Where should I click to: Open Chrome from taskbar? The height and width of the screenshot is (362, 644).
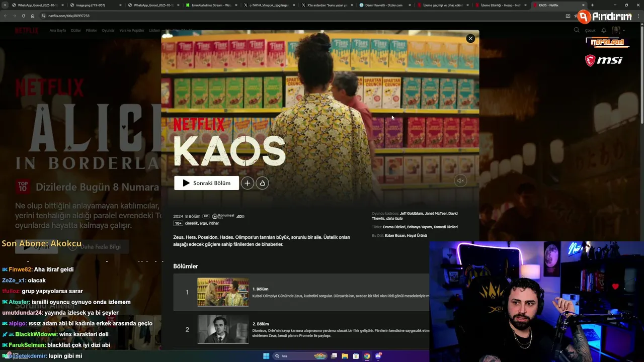coord(367,356)
